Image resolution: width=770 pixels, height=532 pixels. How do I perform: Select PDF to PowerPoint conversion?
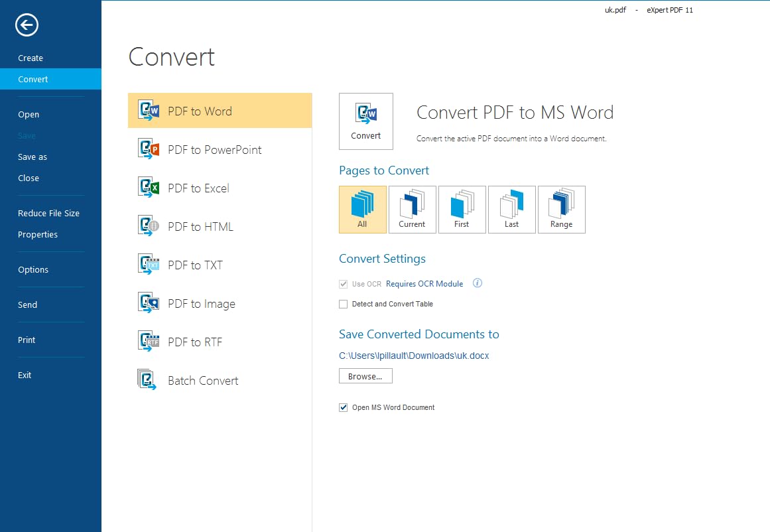[x=214, y=150]
